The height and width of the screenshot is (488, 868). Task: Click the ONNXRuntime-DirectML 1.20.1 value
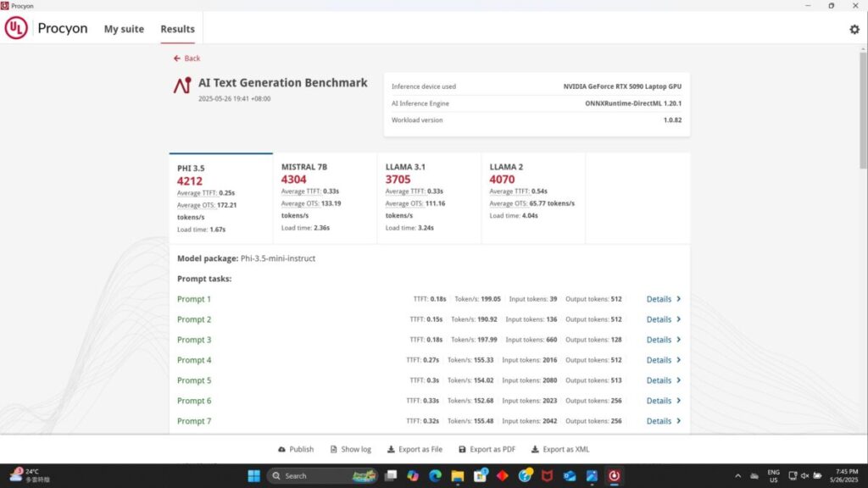coord(633,103)
